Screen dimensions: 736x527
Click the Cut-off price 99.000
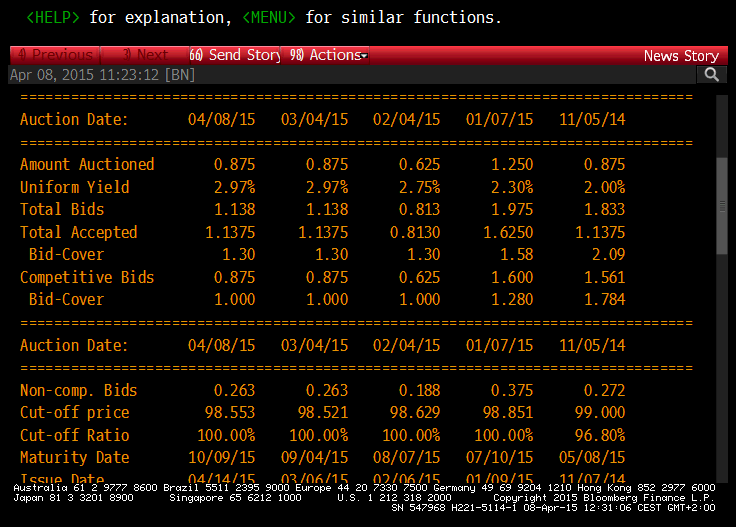pos(600,412)
